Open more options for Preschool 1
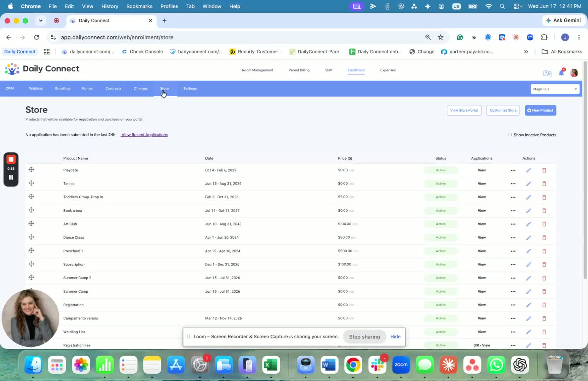588x381 pixels. tap(513, 251)
